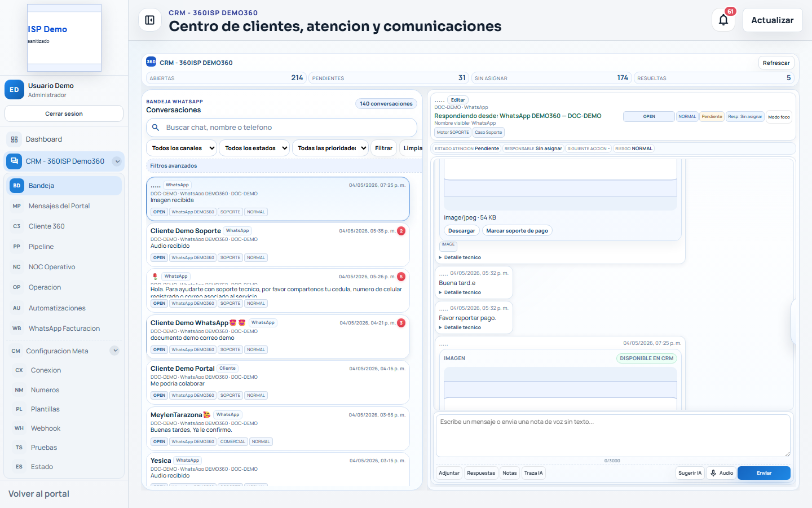This screenshot has width=812, height=508.
Task: Click the PP Pipeline badge icon
Action: pos(17,247)
